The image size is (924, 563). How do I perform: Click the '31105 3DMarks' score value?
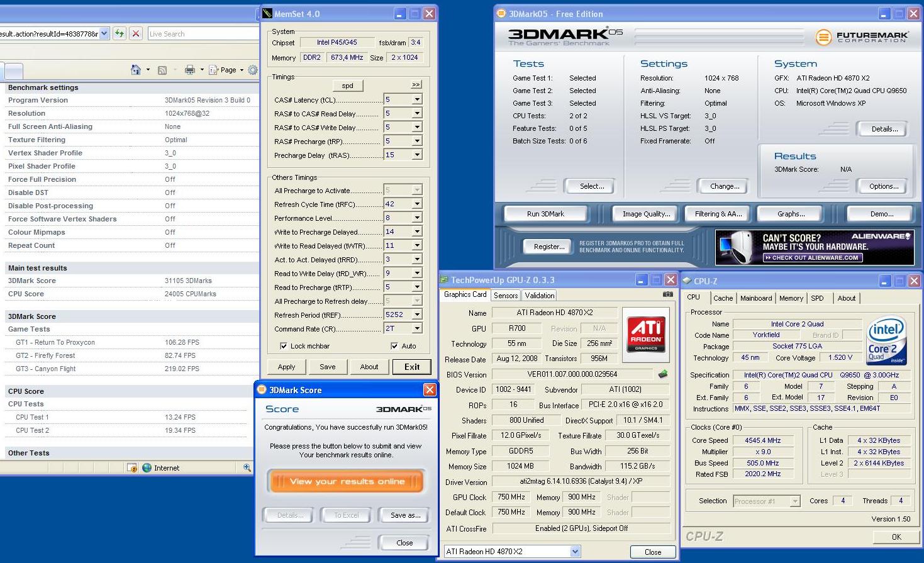coord(188,281)
